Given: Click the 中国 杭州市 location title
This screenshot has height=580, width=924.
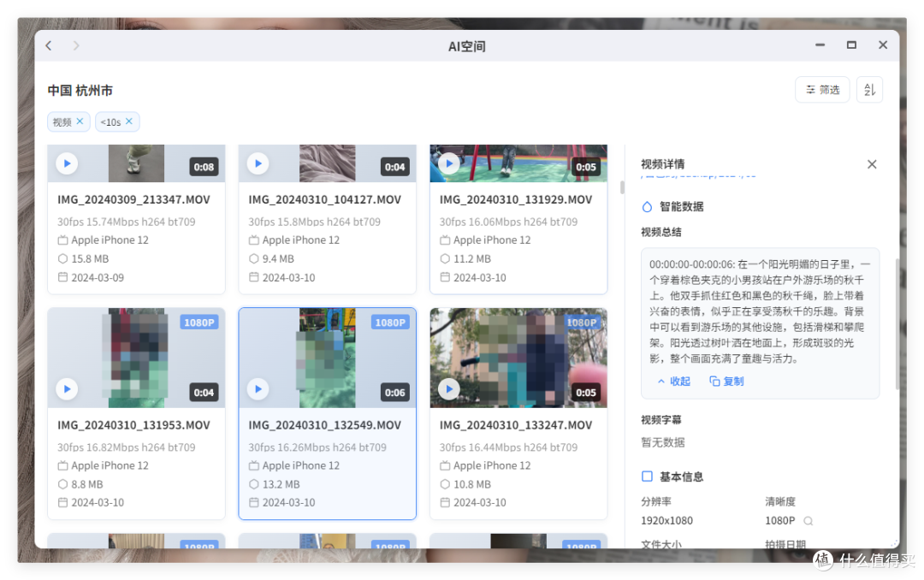Looking at the screenshot, I should point(80,91).
